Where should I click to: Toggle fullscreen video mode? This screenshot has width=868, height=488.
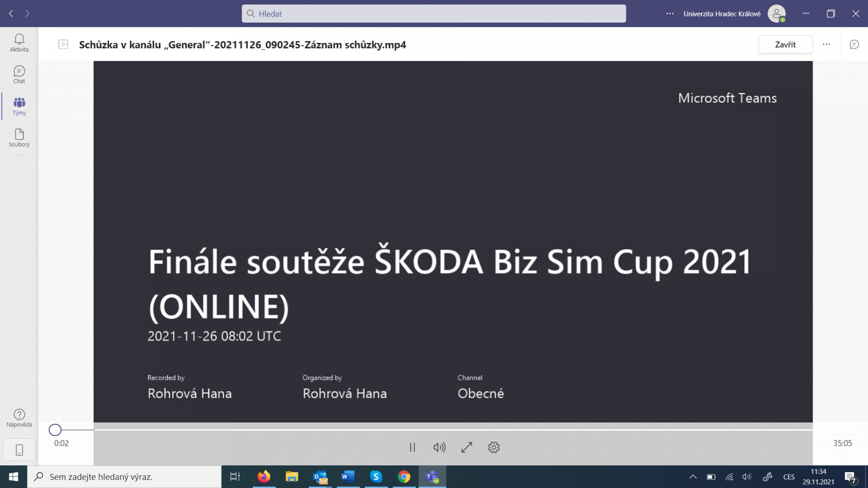click(x=466, y=447)
